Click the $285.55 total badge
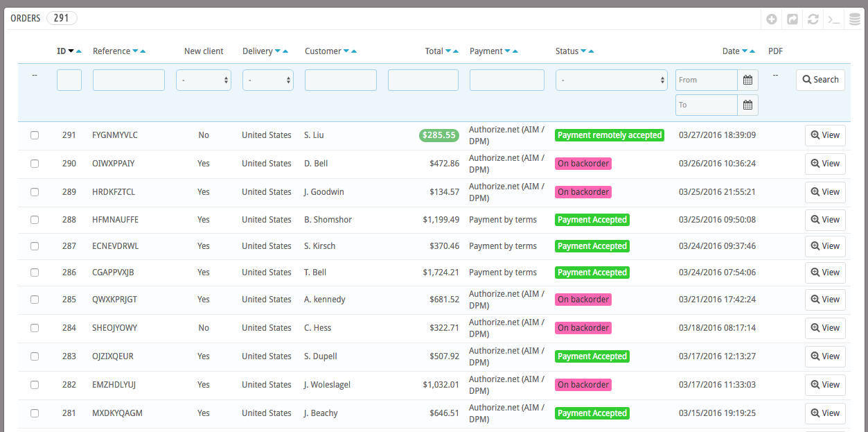 click(x=439, y=135)
